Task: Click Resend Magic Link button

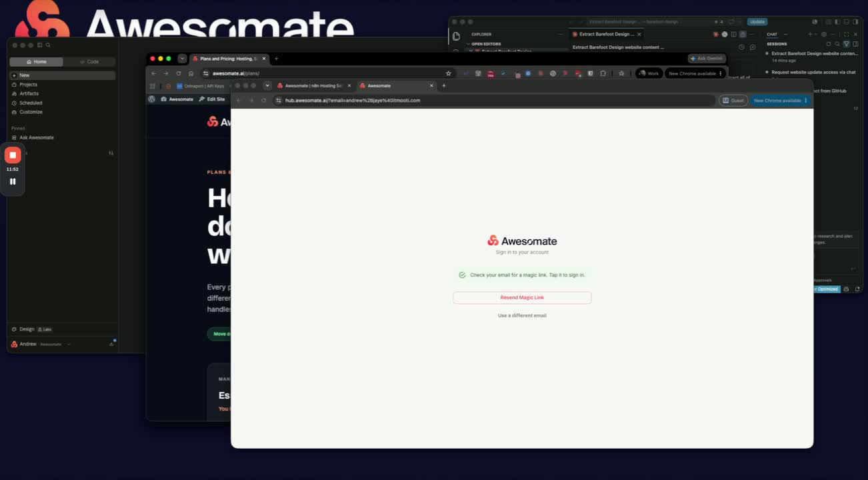Action: point(522,297)
